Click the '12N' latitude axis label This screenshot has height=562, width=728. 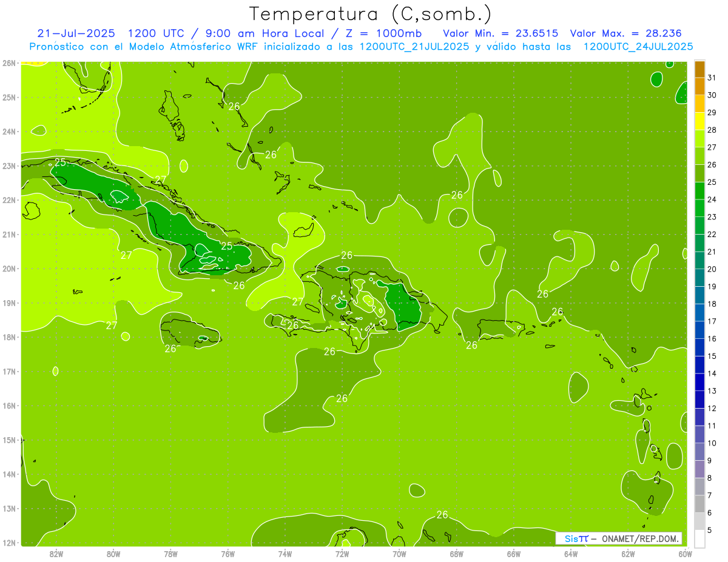pos(8,543)
